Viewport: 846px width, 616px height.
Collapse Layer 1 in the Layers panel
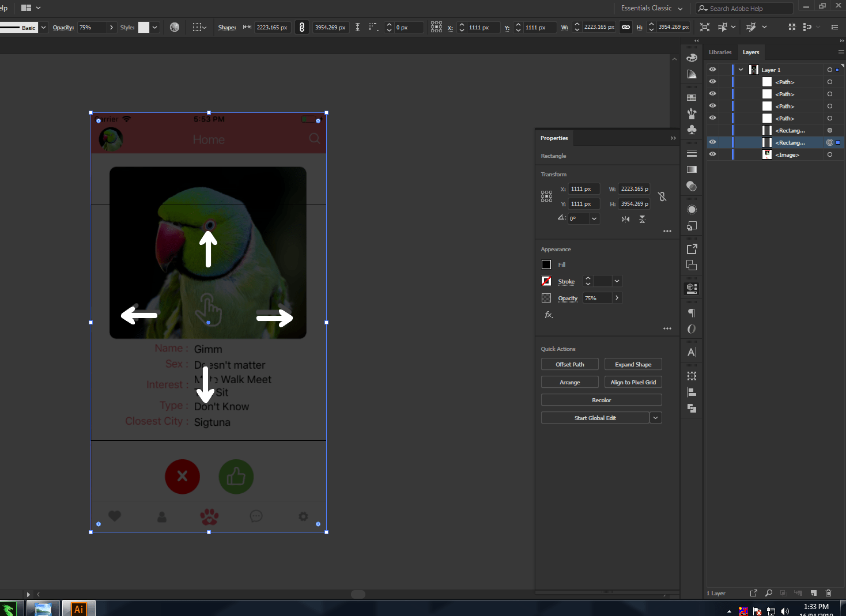[x=740, y=69]
